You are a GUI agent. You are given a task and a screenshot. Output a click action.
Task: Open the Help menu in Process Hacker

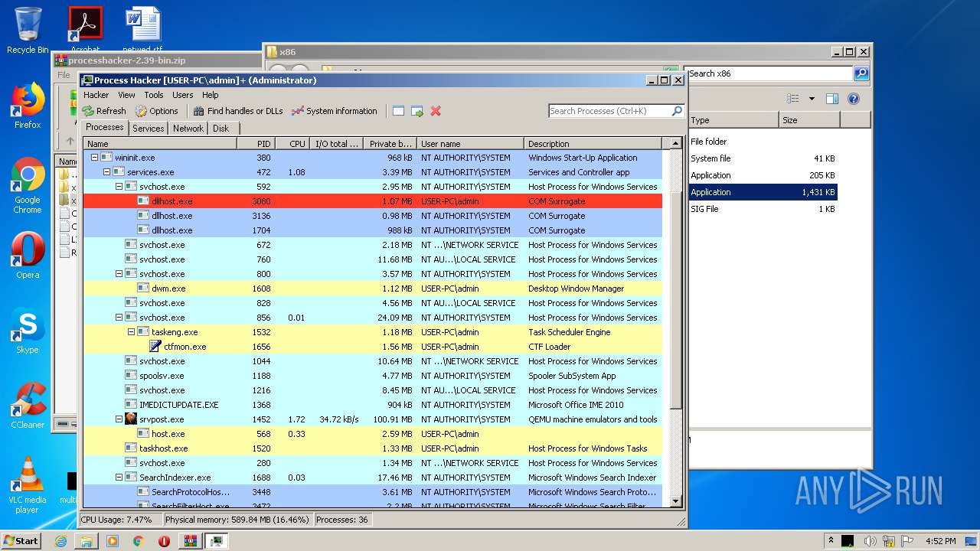pyautogui.click(x=210, y=95)
